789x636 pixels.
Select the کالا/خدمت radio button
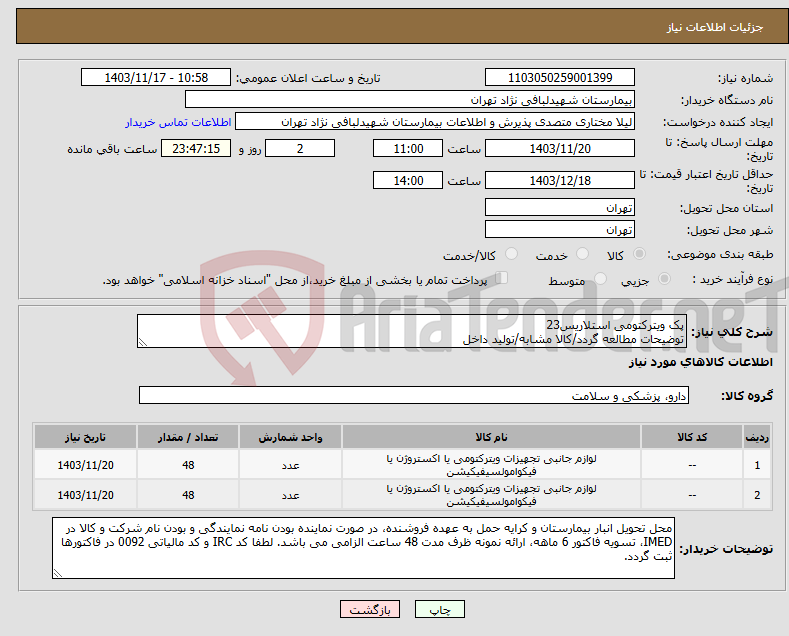[x=511, y=254]
